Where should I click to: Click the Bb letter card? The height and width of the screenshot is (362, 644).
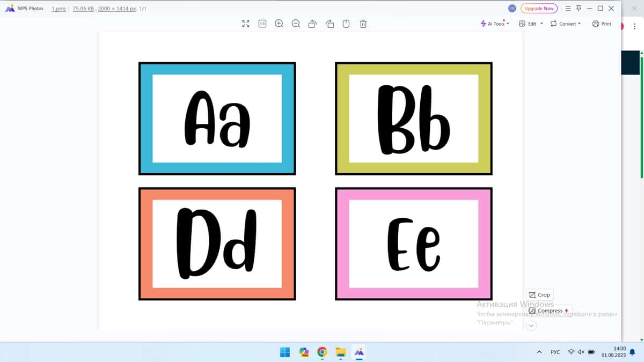point(414,119)
